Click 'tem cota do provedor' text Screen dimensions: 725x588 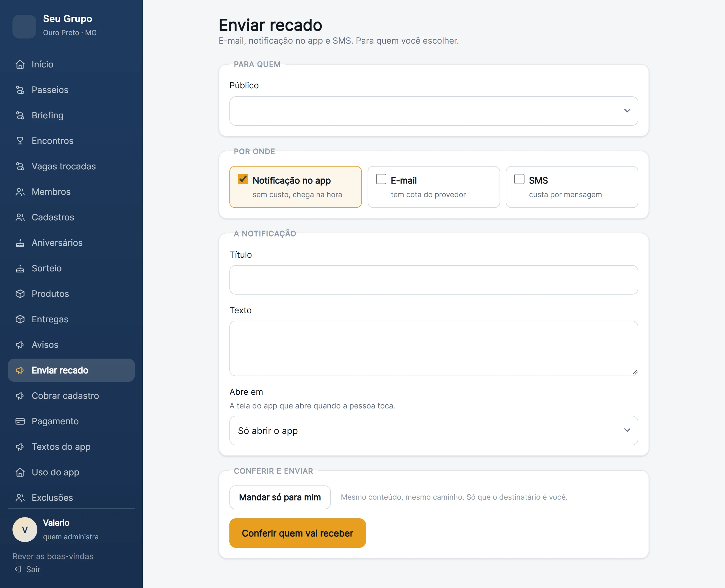point(428,195)
